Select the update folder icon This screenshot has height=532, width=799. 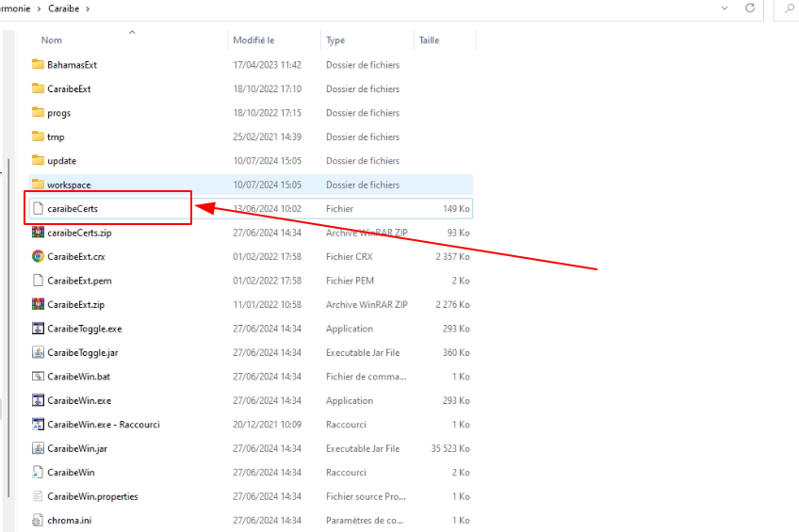[38, 160]
